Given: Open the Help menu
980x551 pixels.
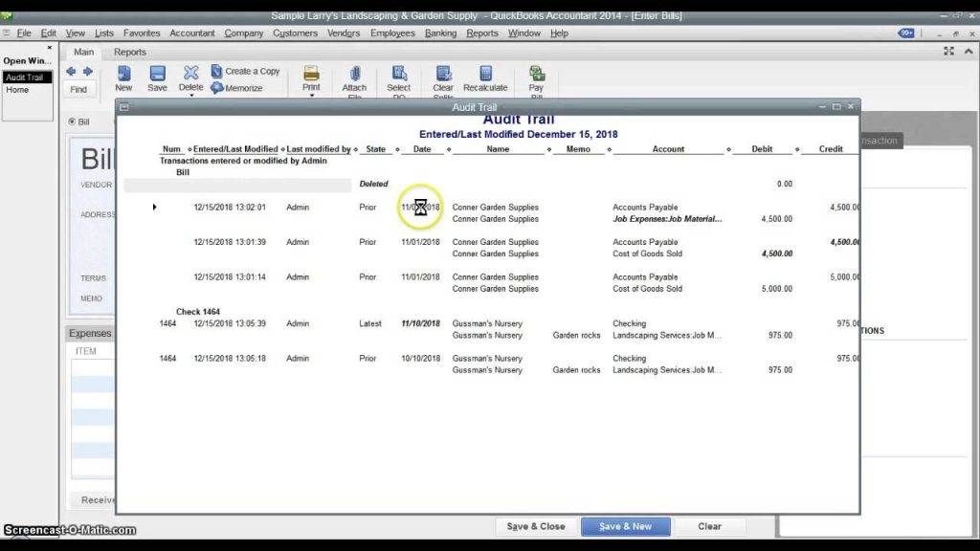Looking at the screenshot, I should [x=559, y=33].
